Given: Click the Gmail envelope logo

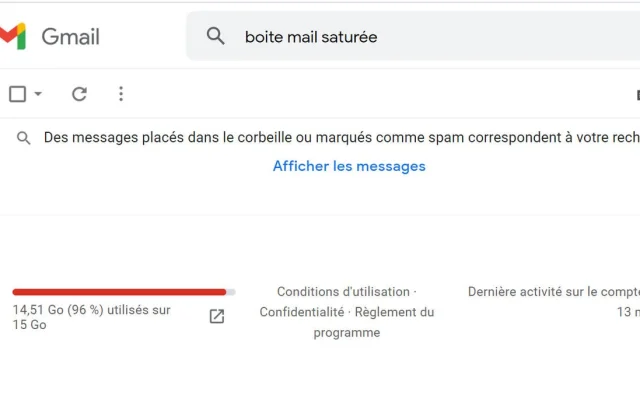Looking at the screenshot, I should [x=13, y=36].
